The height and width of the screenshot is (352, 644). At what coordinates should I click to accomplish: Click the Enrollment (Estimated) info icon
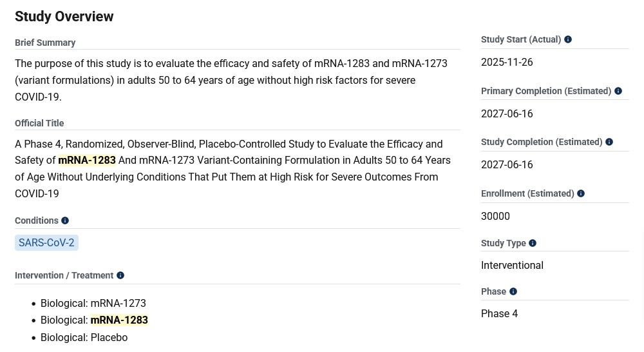(x=581, y=193)
